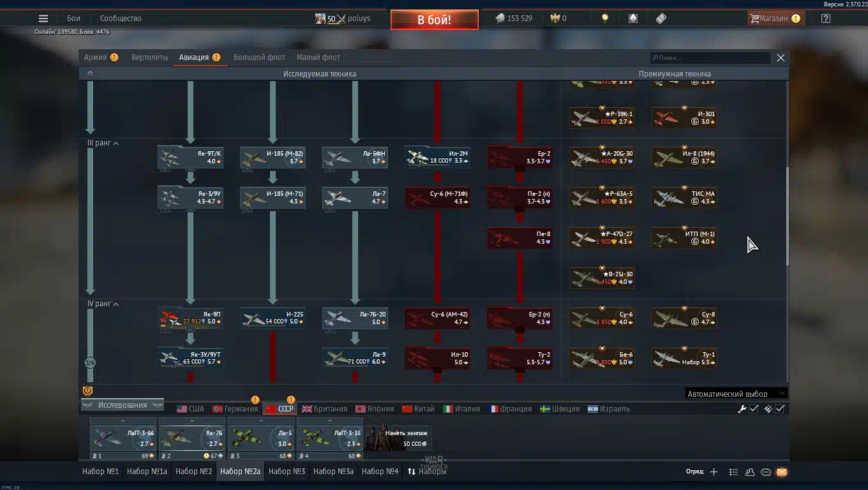Click the diamond icon beside the lightbulb
Image resolution: width=868 pixels, height=490 pixels.
(x=633, y=19)
